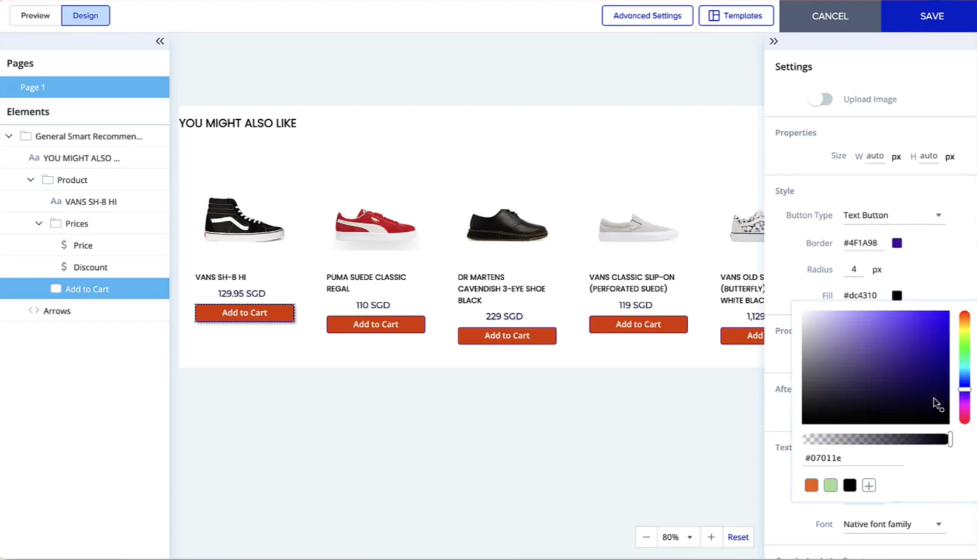Click the grey Vans Slip-On shoe image
This screenshot has height=560, width=977.
click(x=638, y=227)
